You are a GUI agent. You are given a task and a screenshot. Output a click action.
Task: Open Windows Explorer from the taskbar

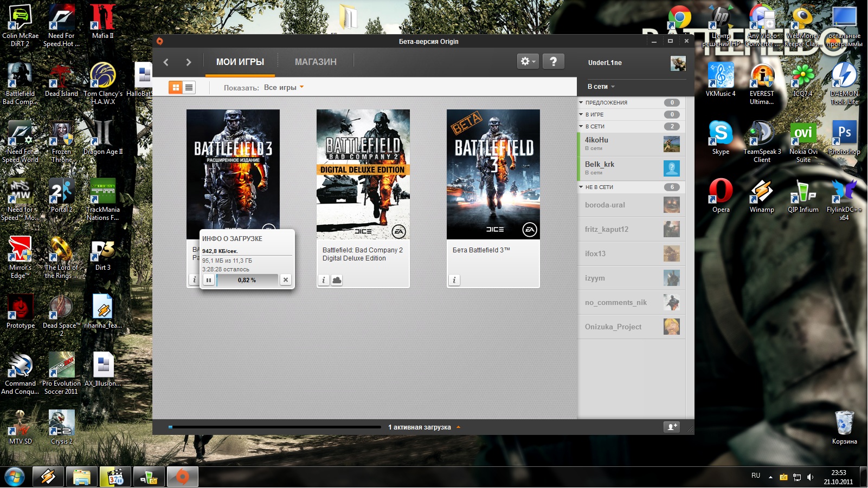(82, 477)
